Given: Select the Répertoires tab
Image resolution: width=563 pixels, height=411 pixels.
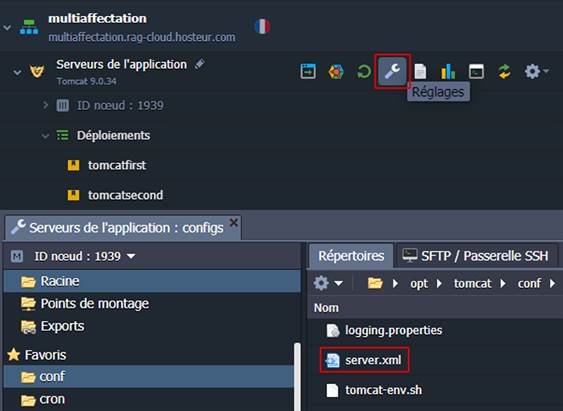Looking at the screenshot, I should click(x=351, y=256).
